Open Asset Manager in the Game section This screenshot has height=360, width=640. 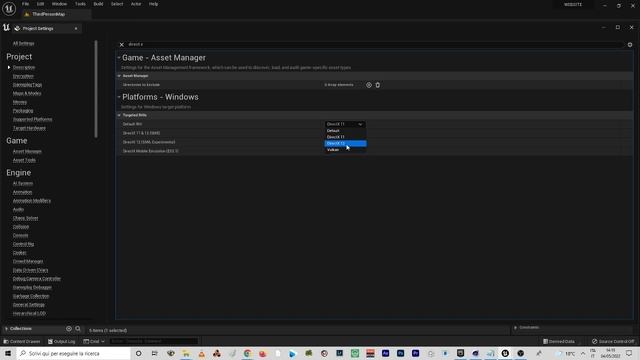[27, 151]
